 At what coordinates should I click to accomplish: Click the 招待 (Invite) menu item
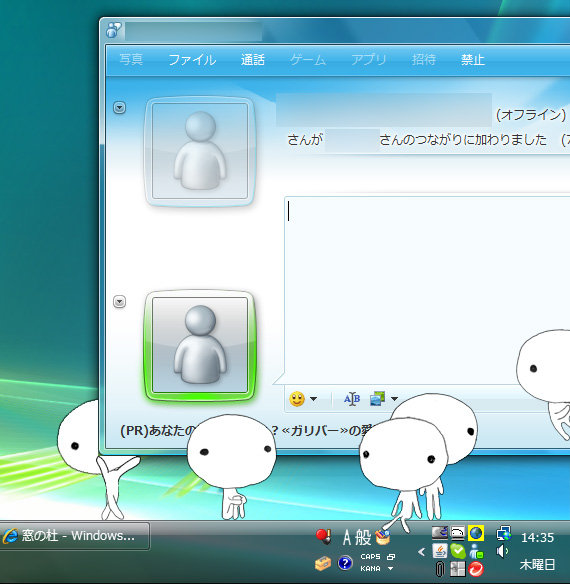pos(424,60)
